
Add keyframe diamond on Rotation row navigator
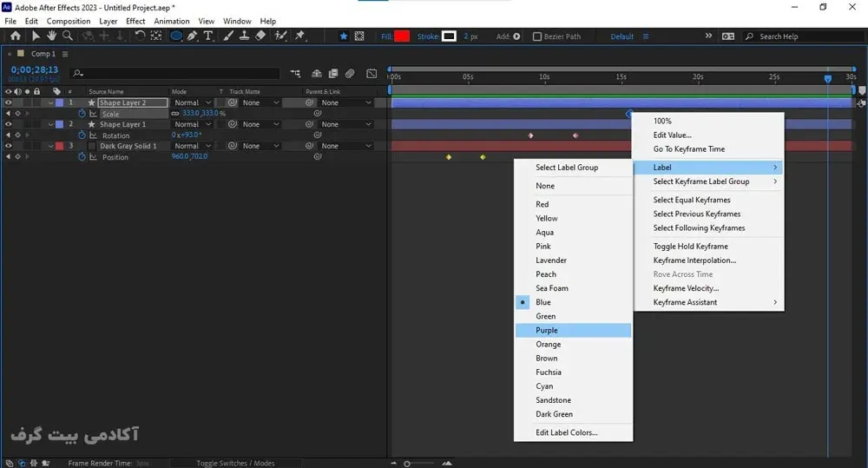(x=17, y=135)
